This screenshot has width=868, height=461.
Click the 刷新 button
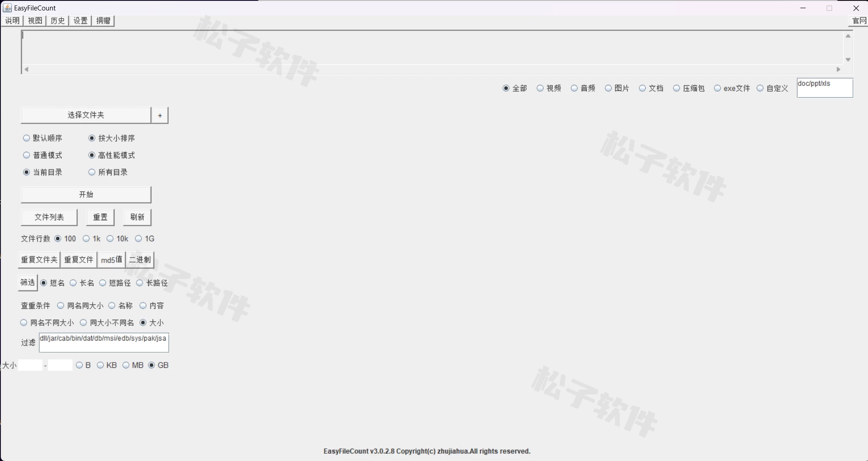click(x=137, y=217)
